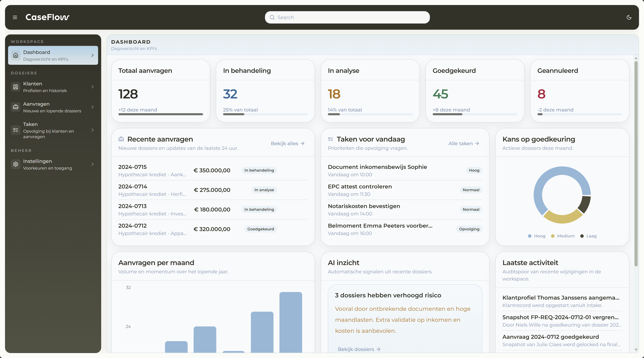Click the arrow icon beside Bekijk alles
The height and width of the screenshot is (358, 644).
pyautogui.click(x=303, y=143)
